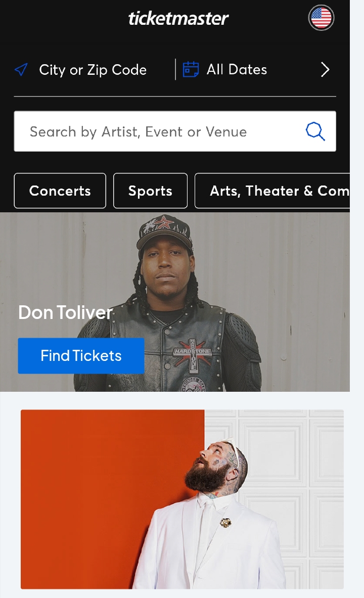Click the calendar icon beside All Dates
The height and width of the screenshot is (598, 364).
[x=191, y=69]
